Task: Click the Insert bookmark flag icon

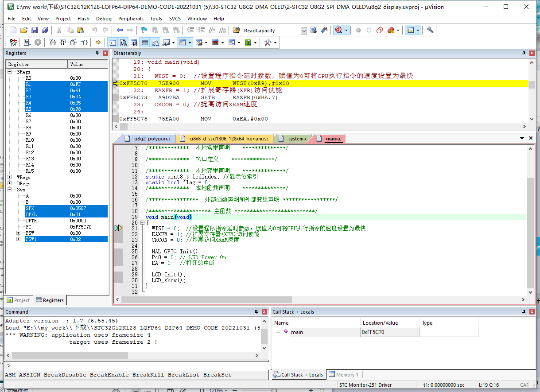Action: pos(144,31)
